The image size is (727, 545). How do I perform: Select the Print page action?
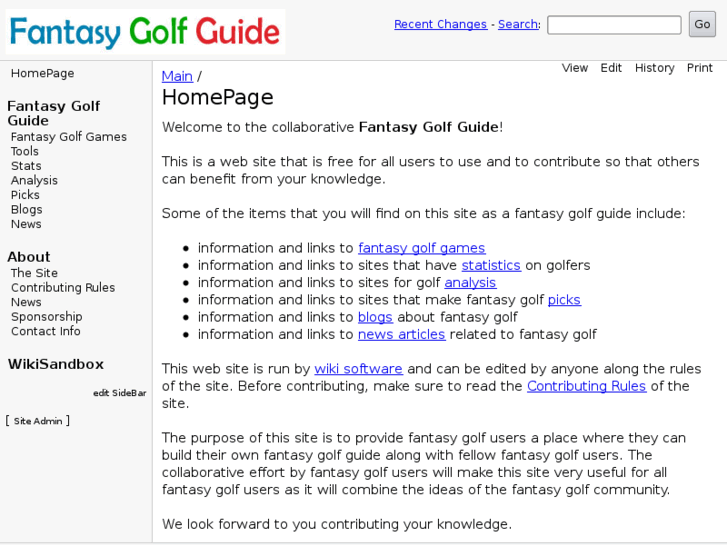(700, 68)
